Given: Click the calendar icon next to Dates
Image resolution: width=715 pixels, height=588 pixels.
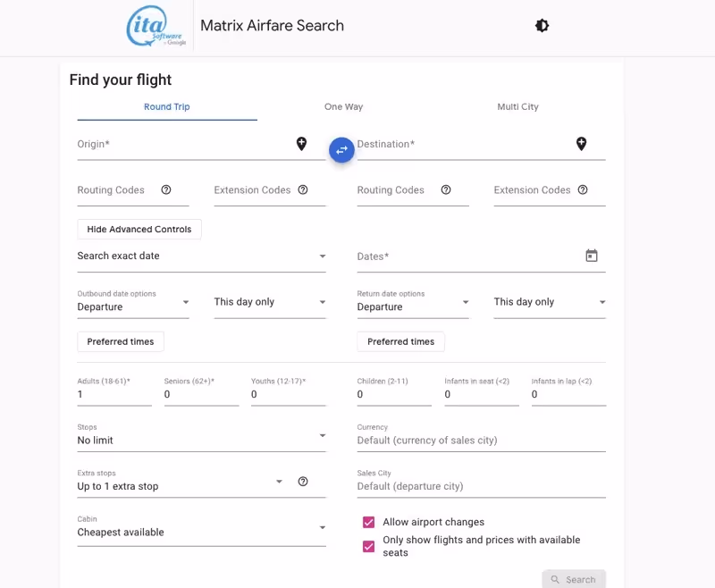Looking at the screenshot, I should point(593,256).
